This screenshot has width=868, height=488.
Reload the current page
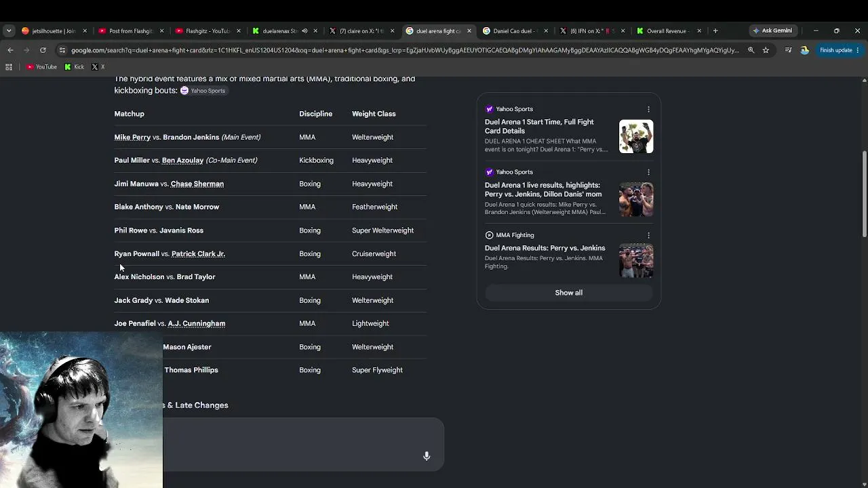click(43, 50)
